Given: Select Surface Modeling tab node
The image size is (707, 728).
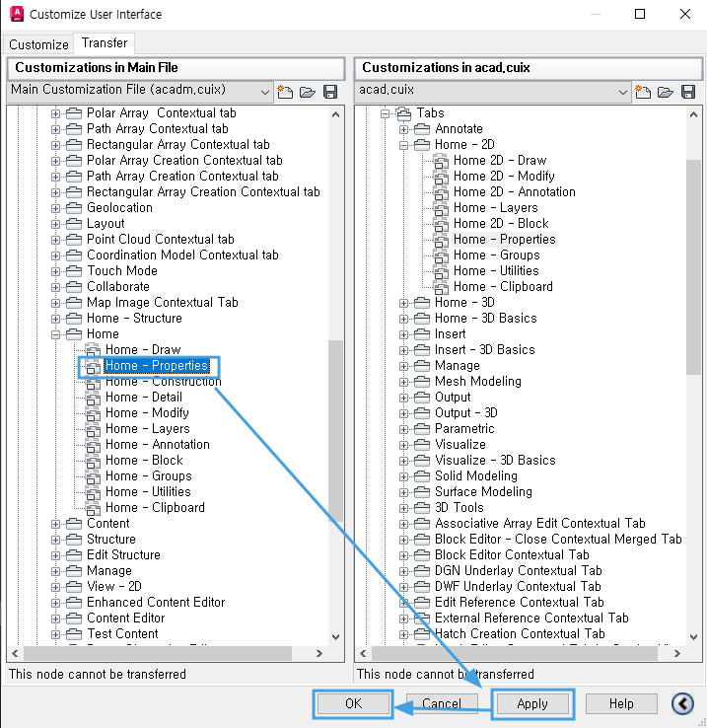Looking at the screenshot, I should click(x=483, y=491).
